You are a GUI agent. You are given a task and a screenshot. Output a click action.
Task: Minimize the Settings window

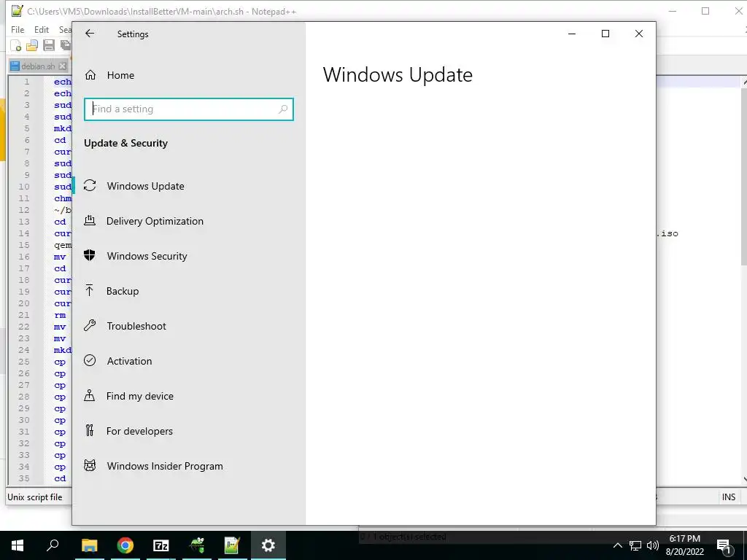click(x=572, y=34)
